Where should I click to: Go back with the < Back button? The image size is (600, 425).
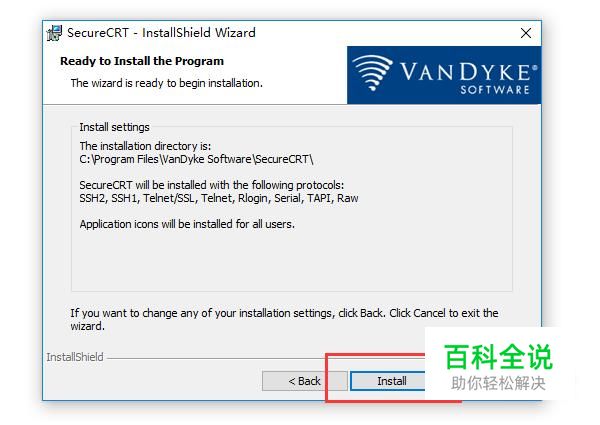(x=305, y=381)
